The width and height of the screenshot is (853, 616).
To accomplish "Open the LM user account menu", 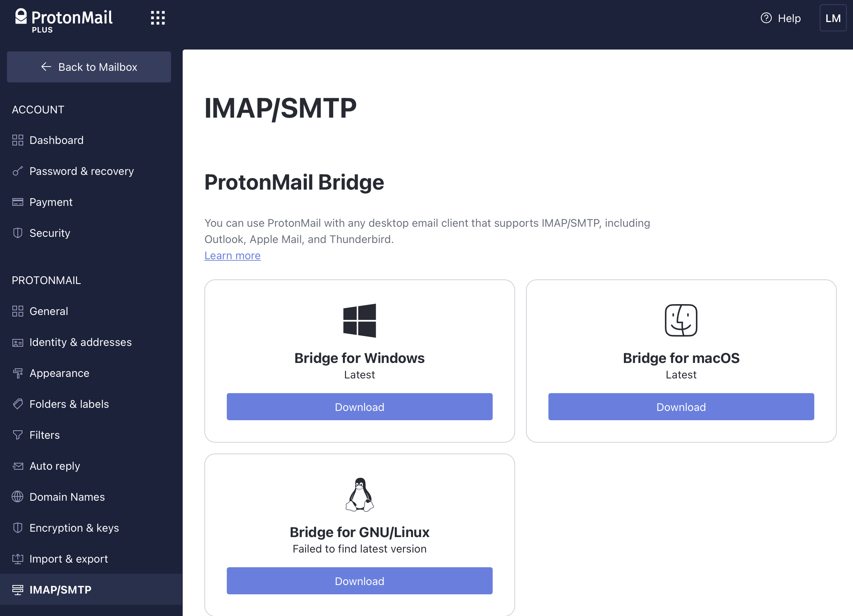I will pos(833,18).
